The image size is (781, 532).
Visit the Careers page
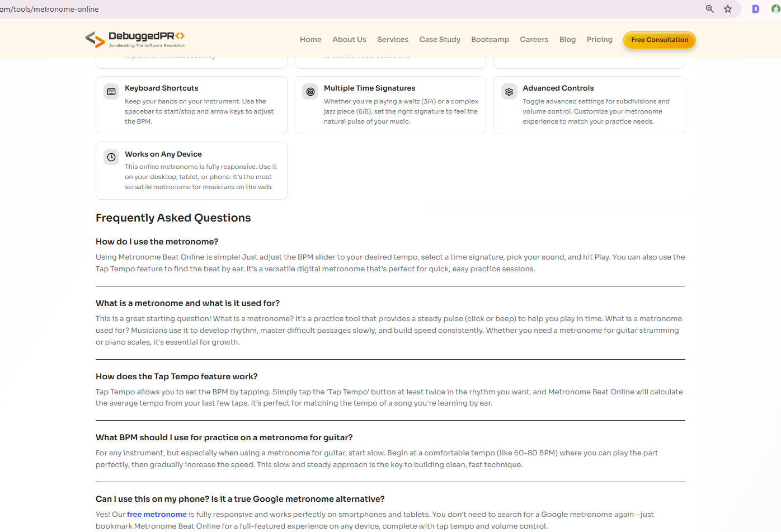click(x=534, y=40)
